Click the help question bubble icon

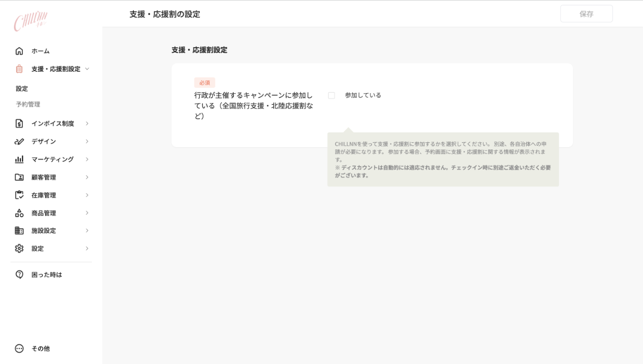pyautogui.click(x=19, y=275)
